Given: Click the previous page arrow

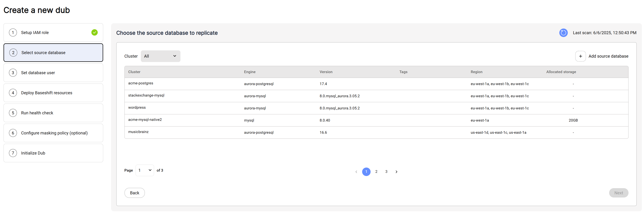Looking at the screenshot, I should (x=356, y=172).
